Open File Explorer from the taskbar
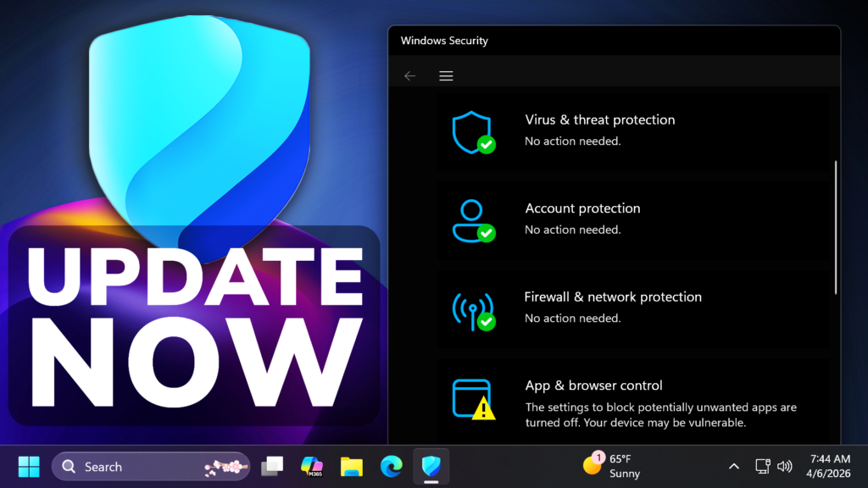 pos(352,467)
